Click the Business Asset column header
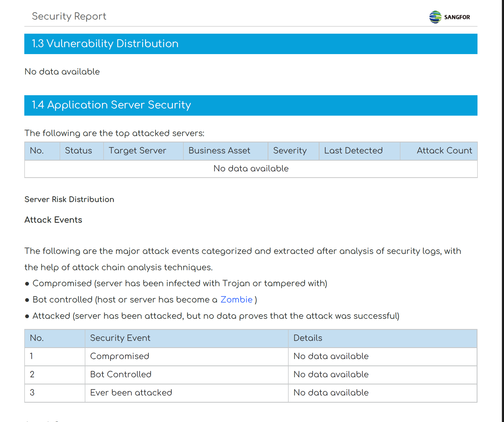 219,151
